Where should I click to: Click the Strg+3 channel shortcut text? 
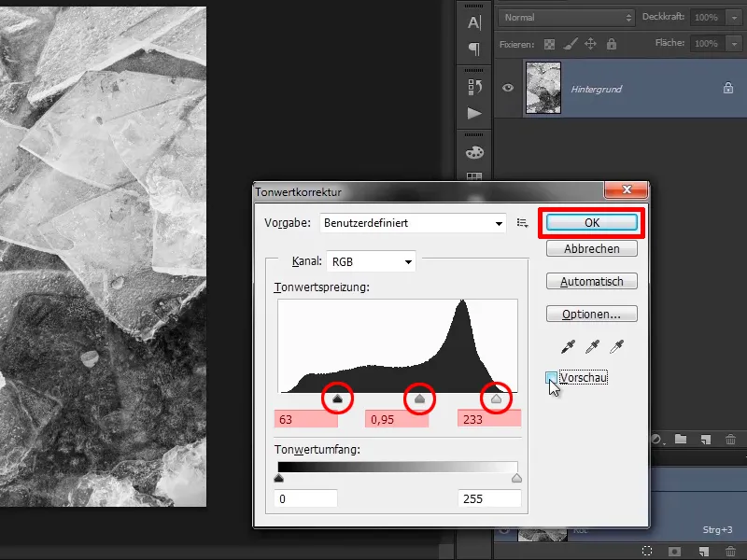point(717,529)
